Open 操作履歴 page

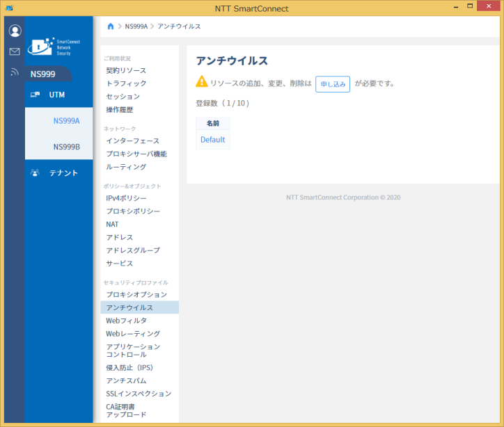(x=120, y=110)
